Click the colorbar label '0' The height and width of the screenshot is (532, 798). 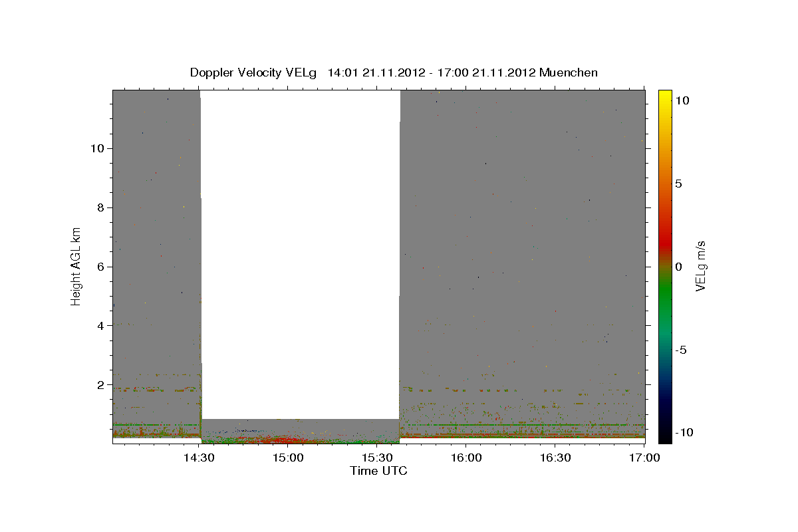click(x=678, y=267)
